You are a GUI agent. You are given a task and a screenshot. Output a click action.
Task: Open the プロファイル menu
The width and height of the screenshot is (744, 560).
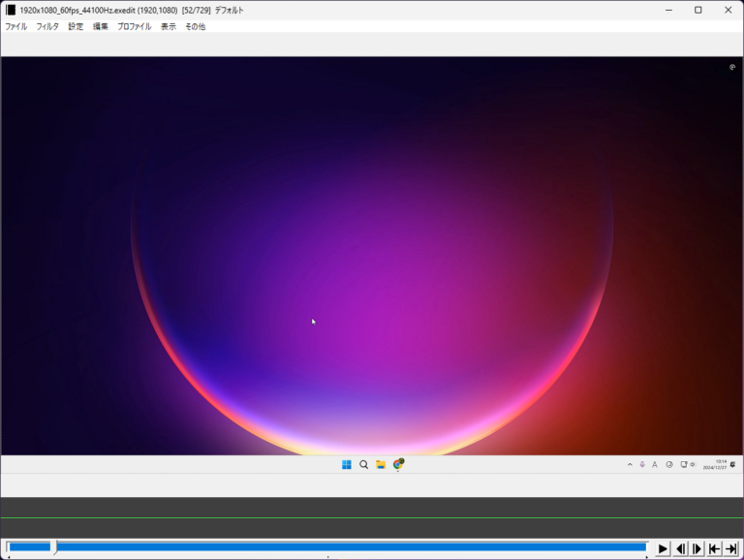pos(134,27)
